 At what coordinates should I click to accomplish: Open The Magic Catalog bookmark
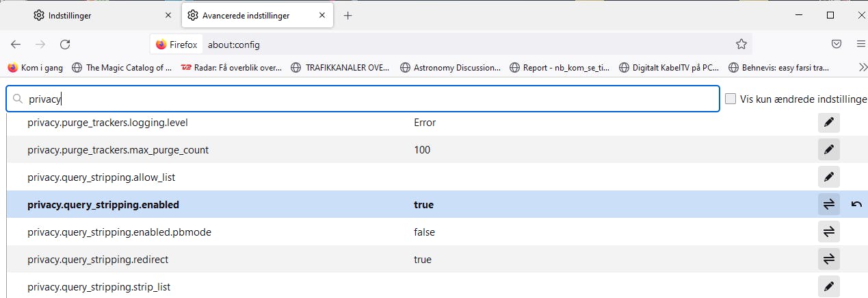pyautogui.click(x=122, y=67)
